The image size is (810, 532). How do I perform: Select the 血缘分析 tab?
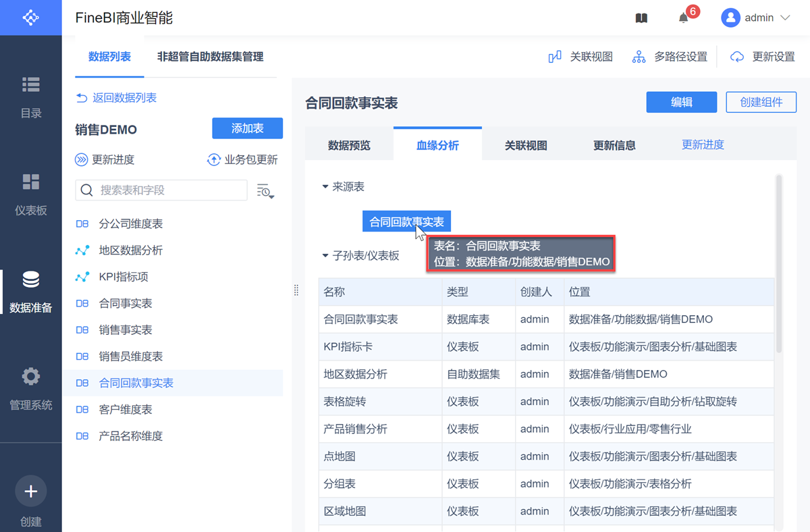click(437, 144)
